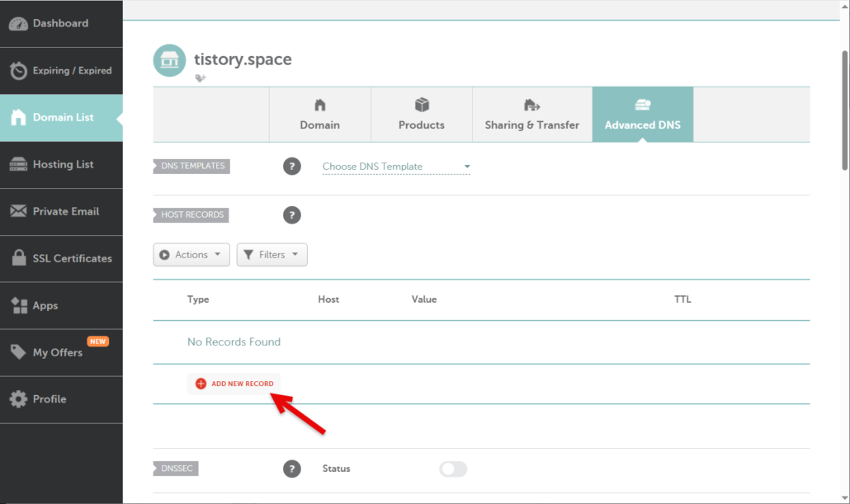
Task: Click the ADD NEW RECORD button
Action: [x=234, y=384]
